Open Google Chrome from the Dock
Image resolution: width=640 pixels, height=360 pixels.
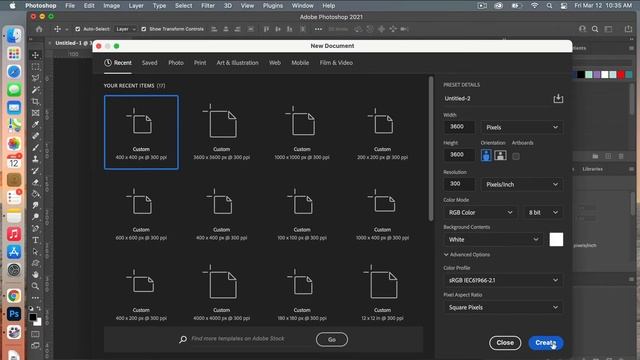click(x=14, y=296)
